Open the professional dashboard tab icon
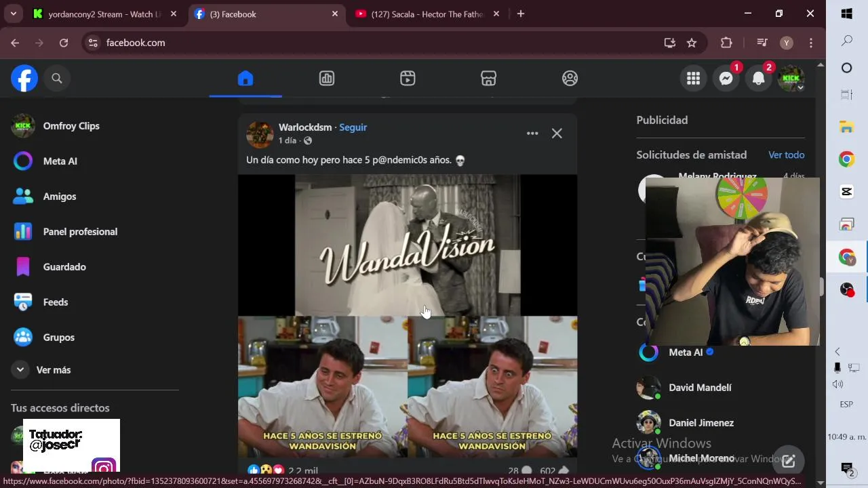Image resolution: width=868 pixels, height=488 pixels. (327, 79)
